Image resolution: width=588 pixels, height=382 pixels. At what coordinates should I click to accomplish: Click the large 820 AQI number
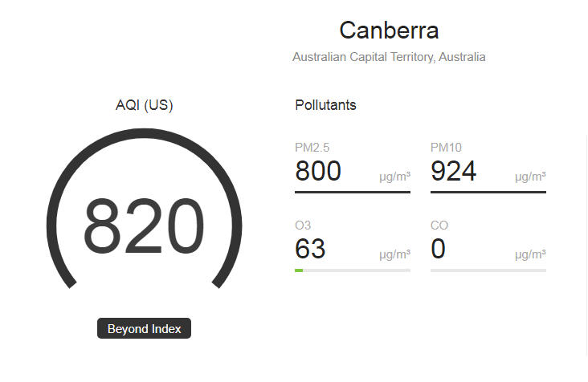point(145,226)
